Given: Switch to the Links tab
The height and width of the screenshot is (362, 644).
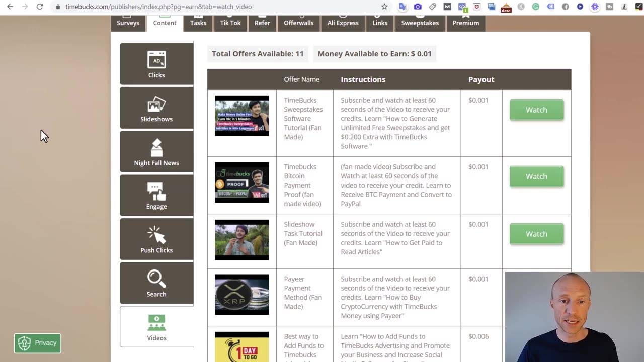Looking at the screenshot, I should point(380,23).
